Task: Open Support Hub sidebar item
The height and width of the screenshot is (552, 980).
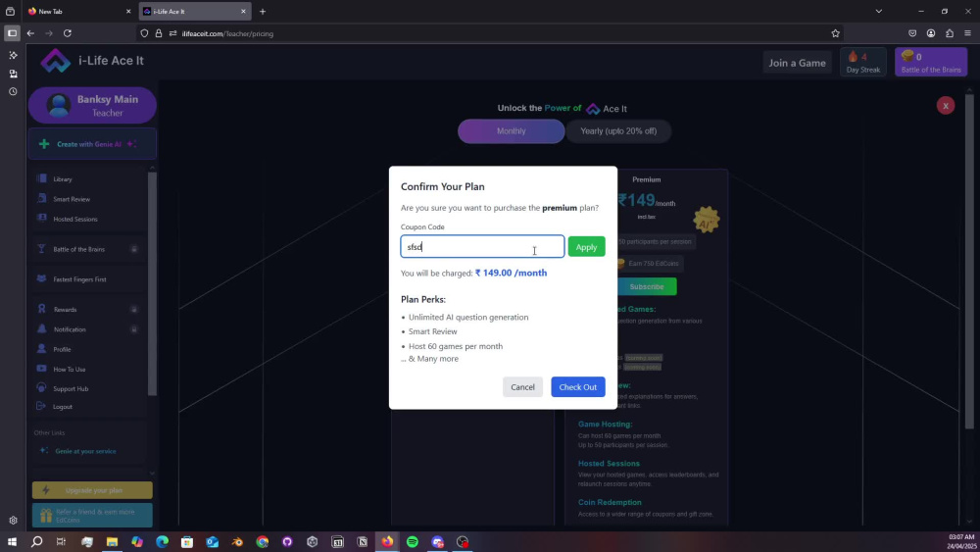Action: click(x=71, y=389)
